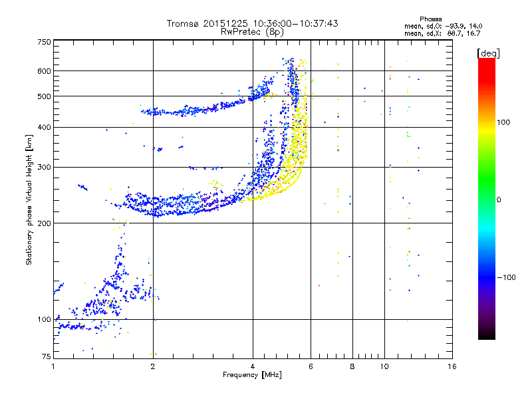
Task: Click the Stationary phase Virtual Height [km] label
Action: [x=29, y=199]
